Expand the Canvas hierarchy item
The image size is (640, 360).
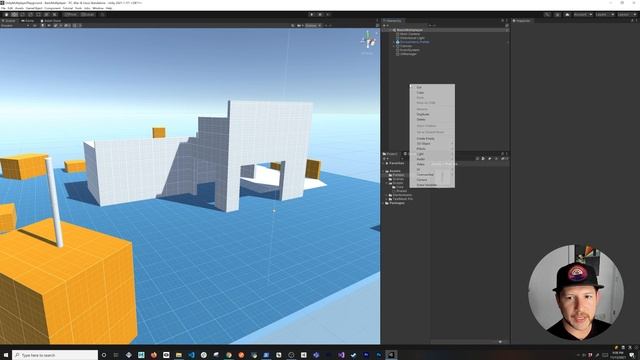coord(393,46)
